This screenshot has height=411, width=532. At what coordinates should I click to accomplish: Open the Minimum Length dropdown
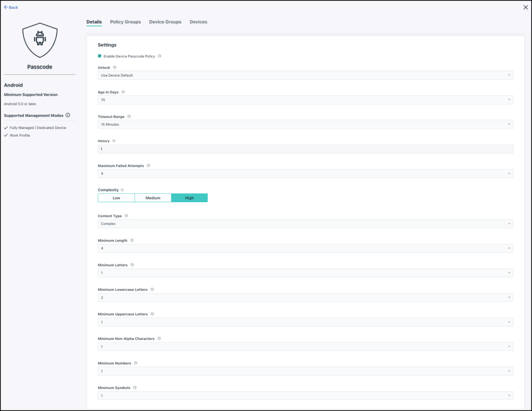click(305, 248)
